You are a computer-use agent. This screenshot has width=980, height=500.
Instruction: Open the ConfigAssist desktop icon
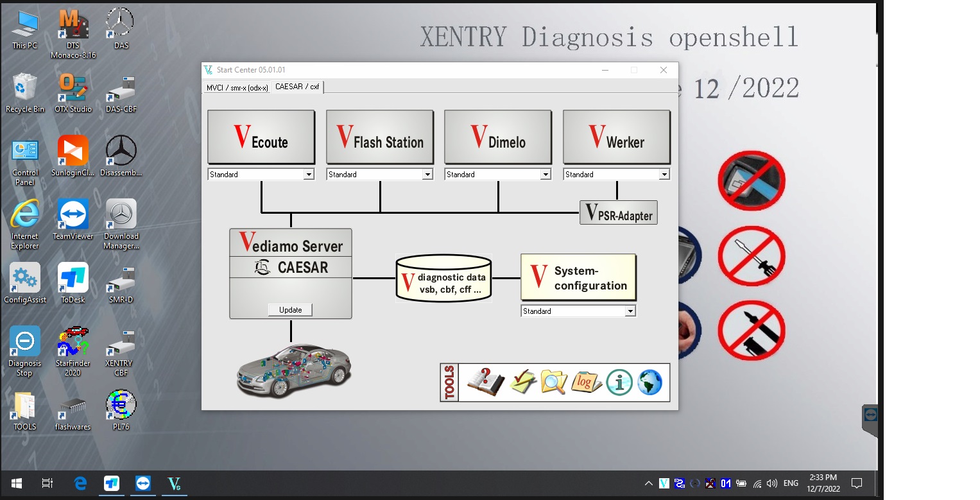tap(25, 283)
